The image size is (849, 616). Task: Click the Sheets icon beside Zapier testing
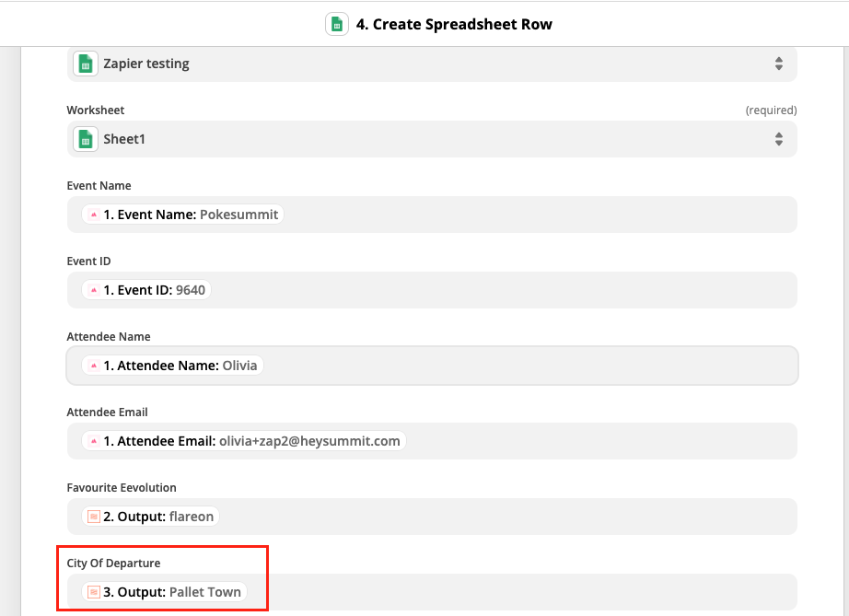(86, 64)
